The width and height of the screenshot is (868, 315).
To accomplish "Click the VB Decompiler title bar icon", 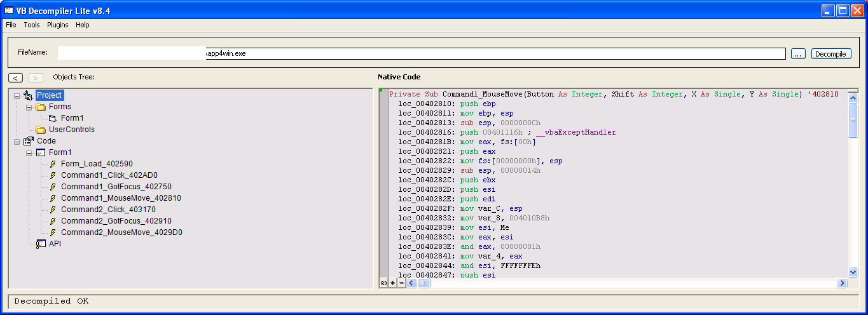I will point(9,10).
